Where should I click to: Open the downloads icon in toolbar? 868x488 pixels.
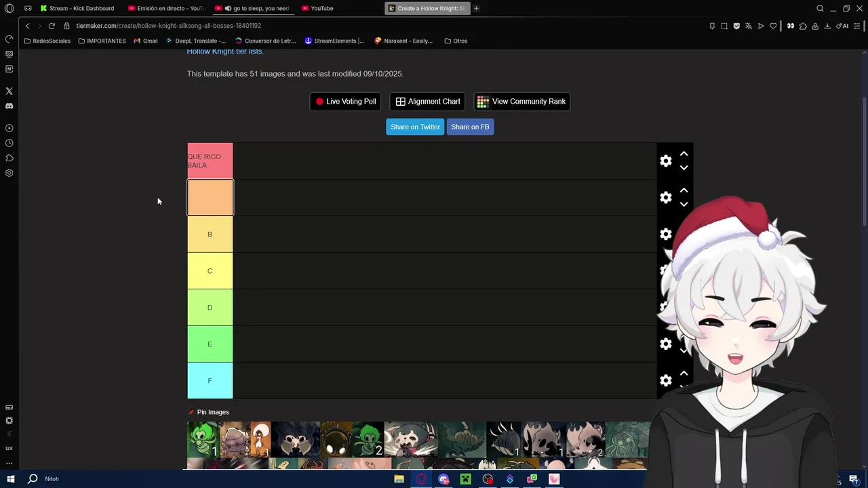(x=827, y=26)
